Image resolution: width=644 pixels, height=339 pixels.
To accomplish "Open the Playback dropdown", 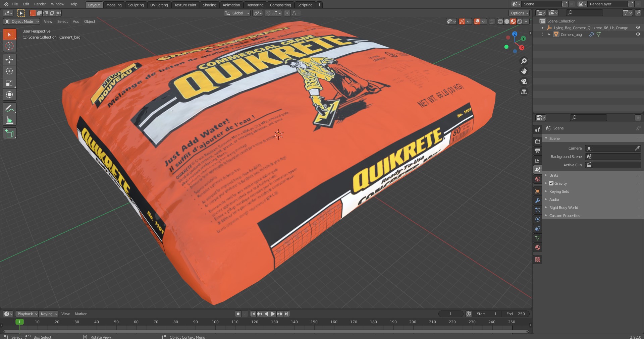I will click(26, 314).
